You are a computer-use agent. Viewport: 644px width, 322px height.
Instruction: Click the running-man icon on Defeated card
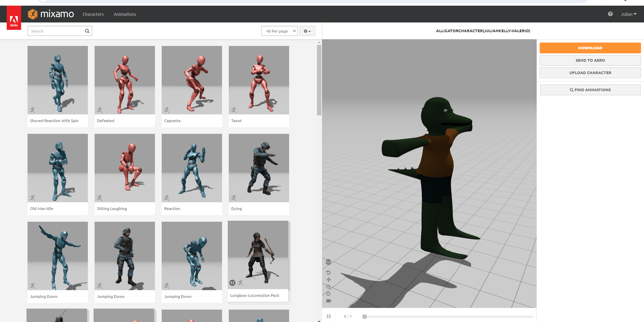(100, 110)
